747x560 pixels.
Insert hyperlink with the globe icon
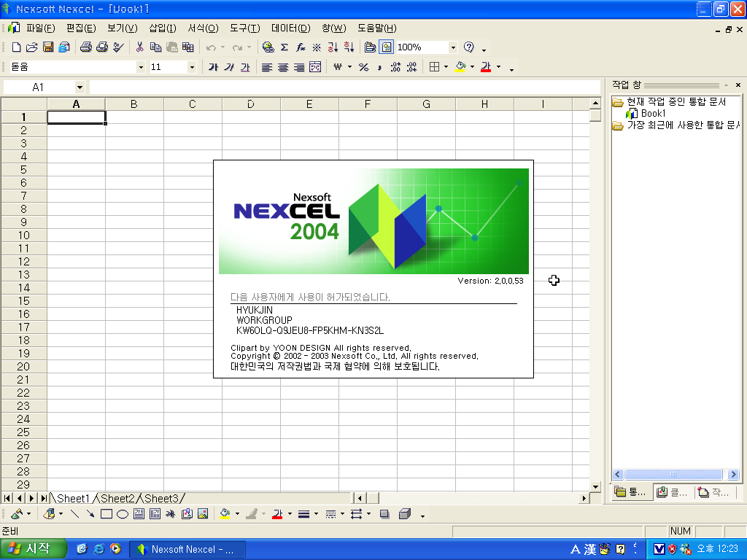[268, 47]
